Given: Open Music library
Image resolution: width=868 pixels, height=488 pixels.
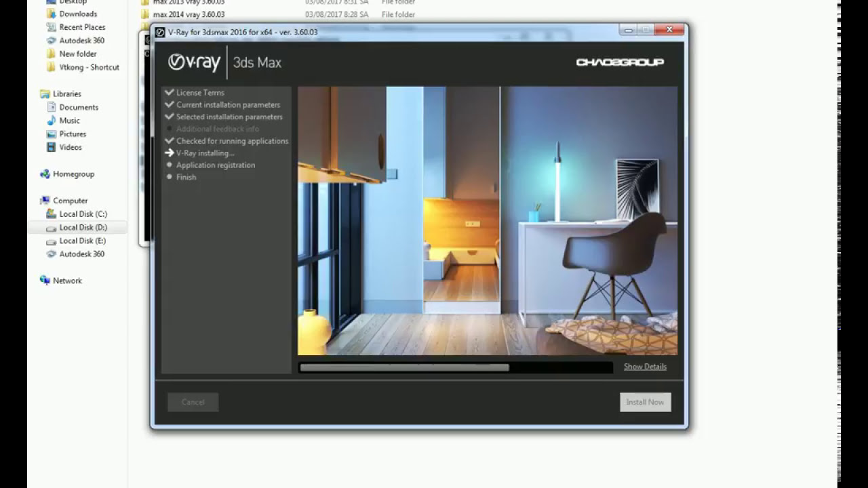Looking at the screenshot, I should [x=69, y=121].
